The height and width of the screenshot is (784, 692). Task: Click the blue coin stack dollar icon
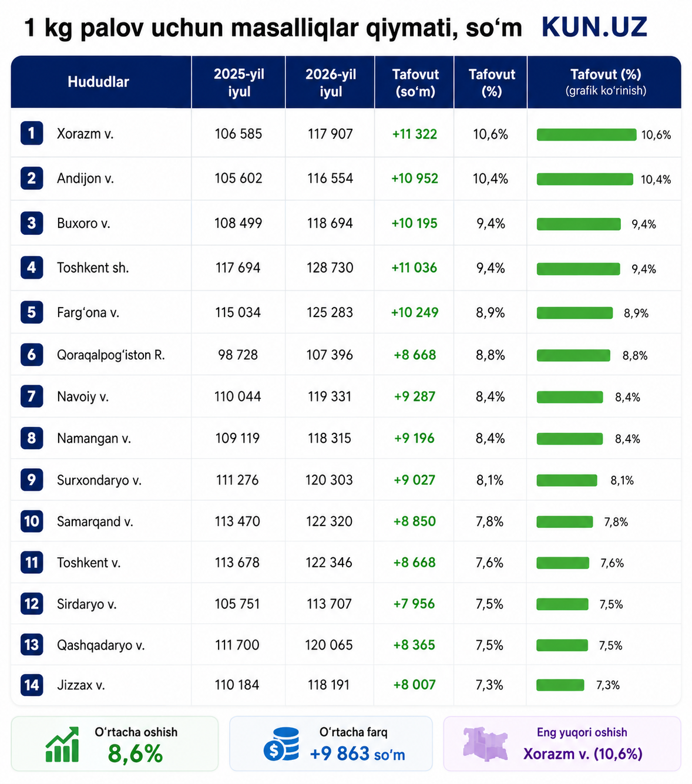pos(281,744)
